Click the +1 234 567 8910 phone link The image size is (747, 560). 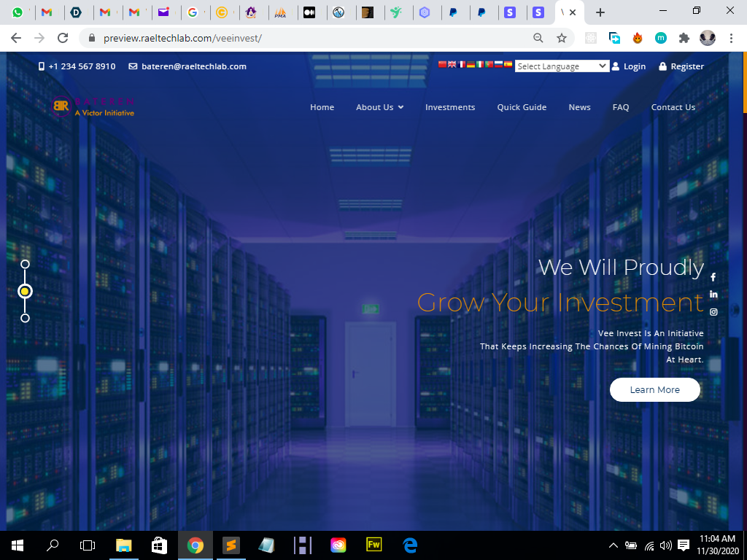click(x=77, y=66)
